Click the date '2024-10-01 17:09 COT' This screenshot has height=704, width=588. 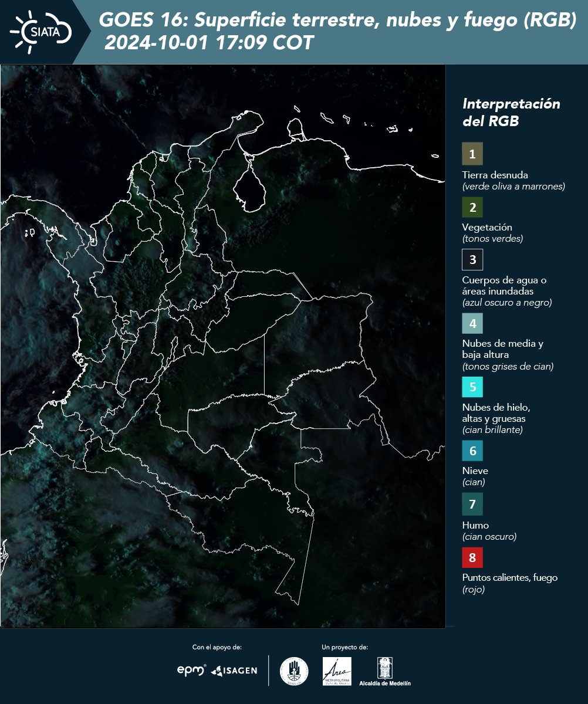pyautogui.click(x=209, y=43)
